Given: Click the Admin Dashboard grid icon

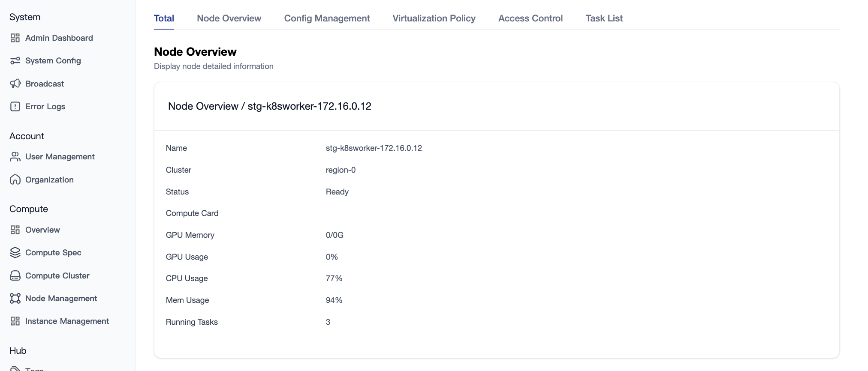Looking at the screenshot, I should pyautogui.click(x=15, y=38).
